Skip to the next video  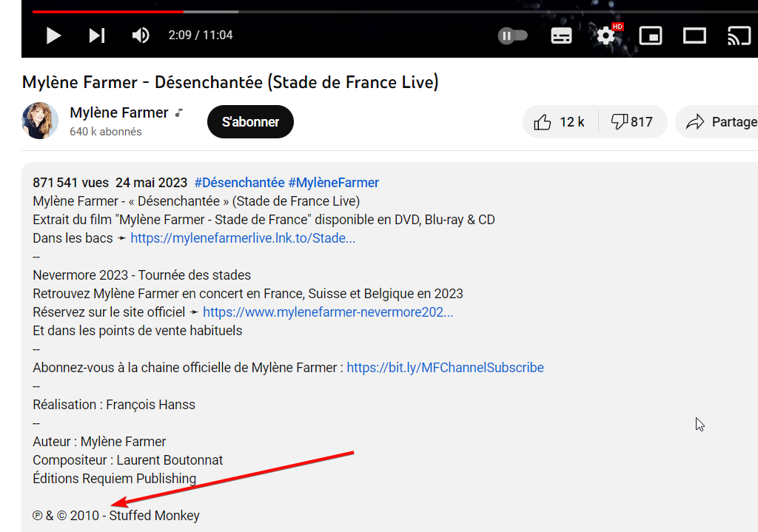[x=97, y=36]
